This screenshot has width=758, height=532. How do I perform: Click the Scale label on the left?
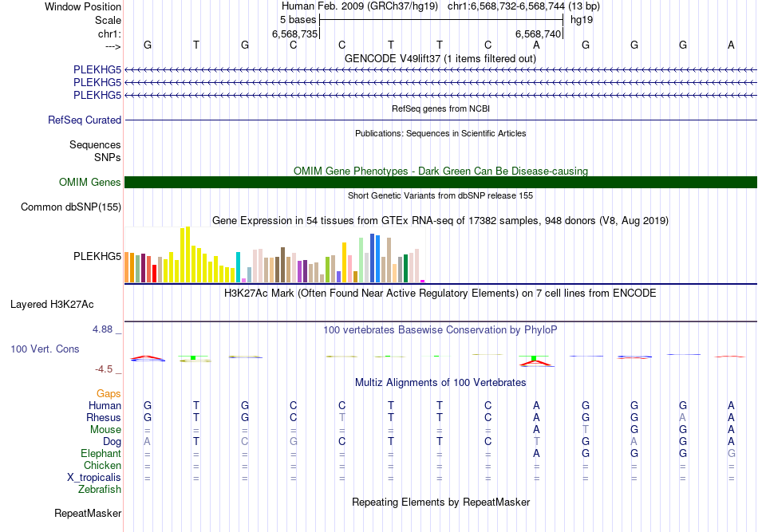108,20
